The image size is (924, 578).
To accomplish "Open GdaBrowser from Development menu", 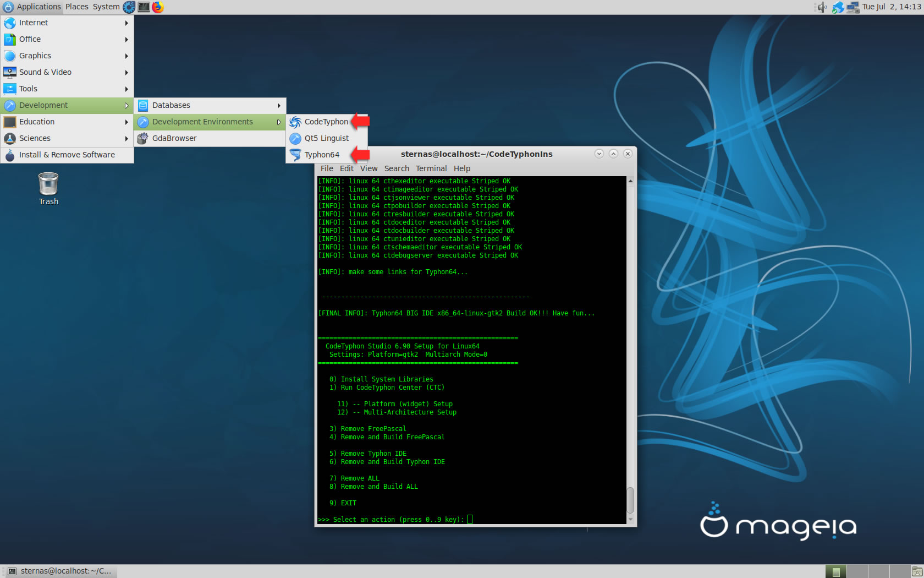I will coord(210,138).
